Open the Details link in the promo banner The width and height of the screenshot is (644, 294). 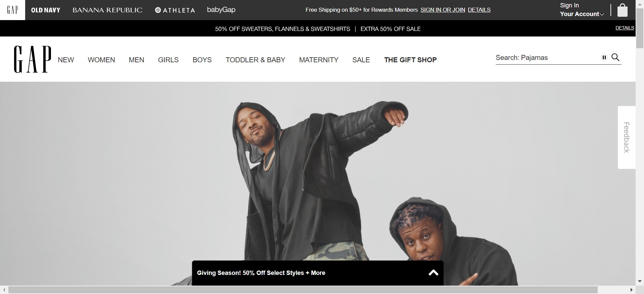(625, 28)
